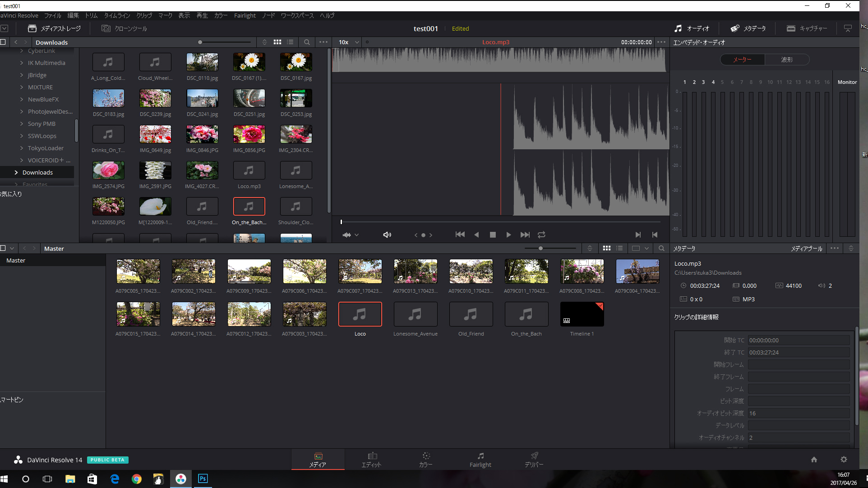Open the Fairlight menu
The image size is (868, 488).
[245, 15]
